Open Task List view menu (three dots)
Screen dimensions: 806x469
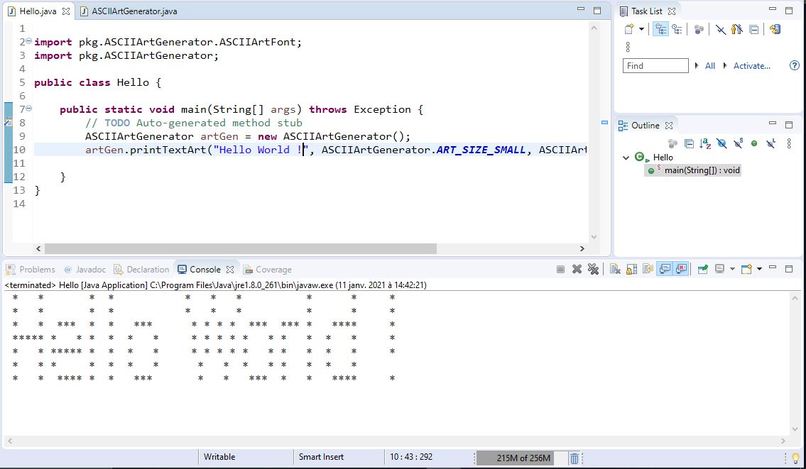coord(628,47)
